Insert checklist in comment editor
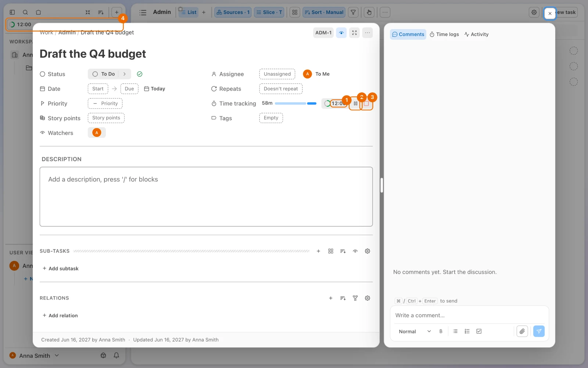Viewport: 588px width, 368px height. click(x=479, y=331)
